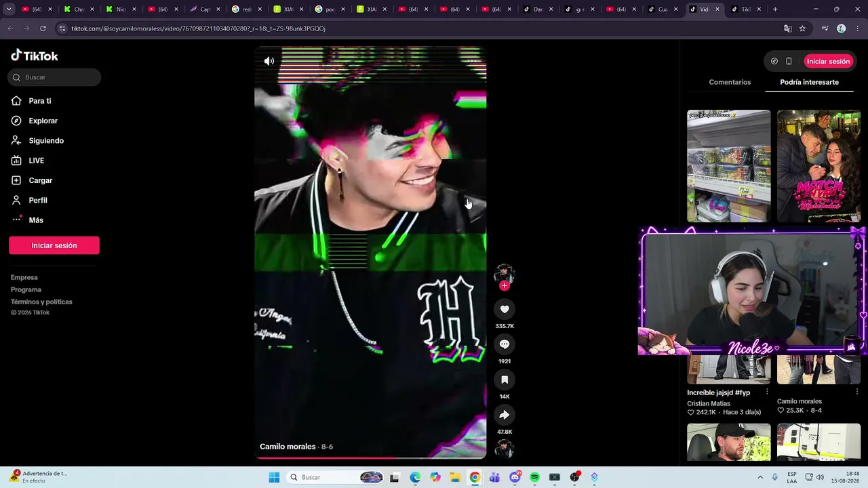
Task: Open the taskbar microphone indicator
Action: [774, 477]
